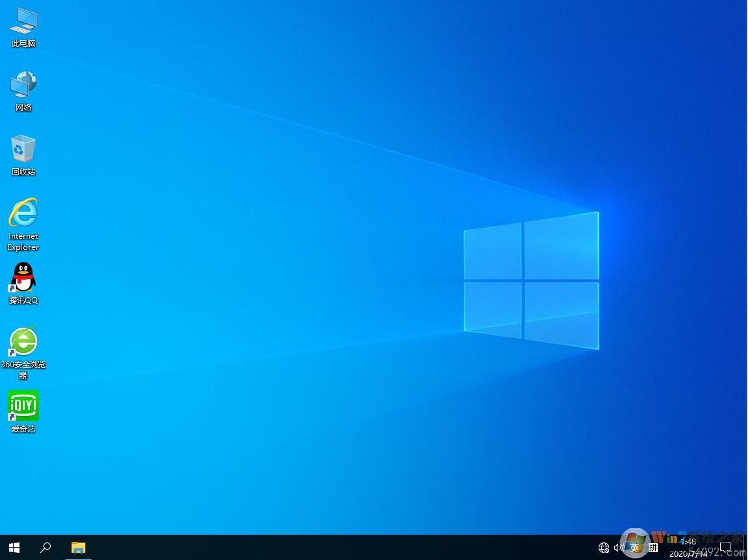Select the 网络 (Network) desktop icon
Viewport: 748px width, 560px height.
click(23, 86)
